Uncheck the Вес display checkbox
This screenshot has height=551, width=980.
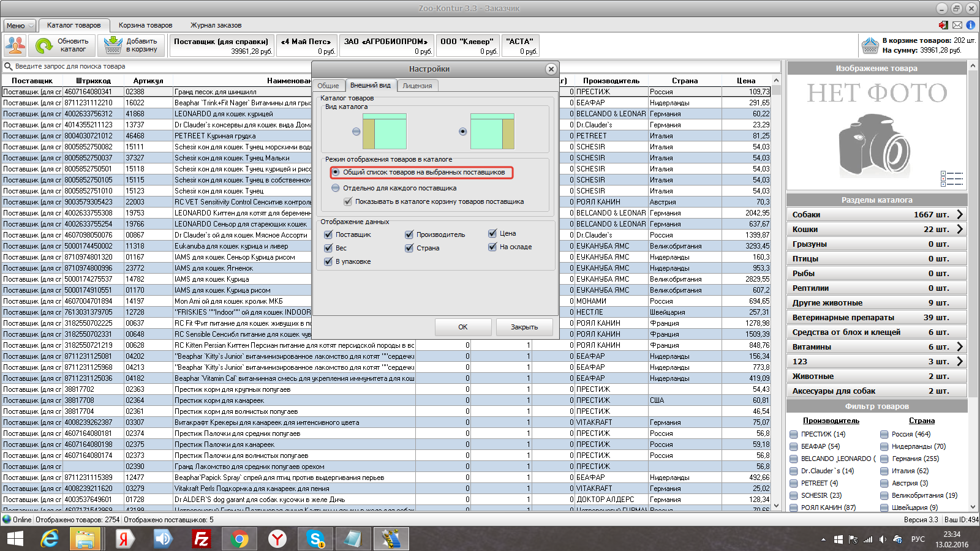(328, 248)
